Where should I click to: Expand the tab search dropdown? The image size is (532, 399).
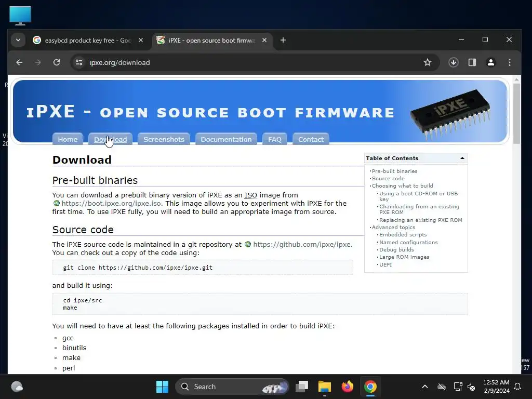coord(18,41)
